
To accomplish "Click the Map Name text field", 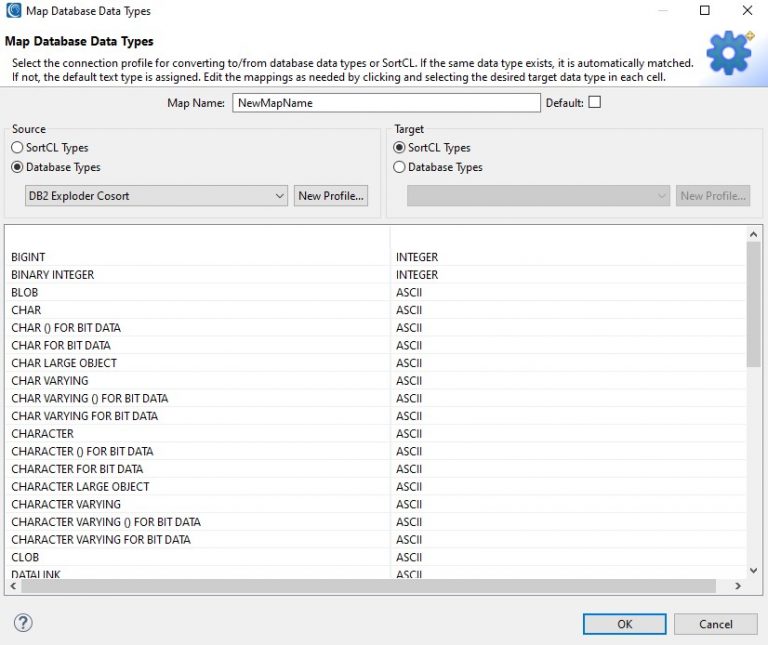I will click(386, 103).
